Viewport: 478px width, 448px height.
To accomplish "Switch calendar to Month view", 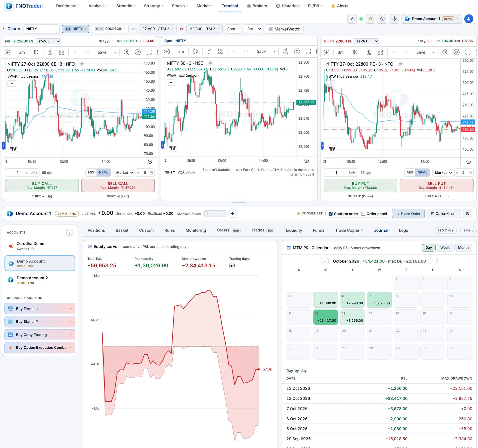I will pos(463,248).
